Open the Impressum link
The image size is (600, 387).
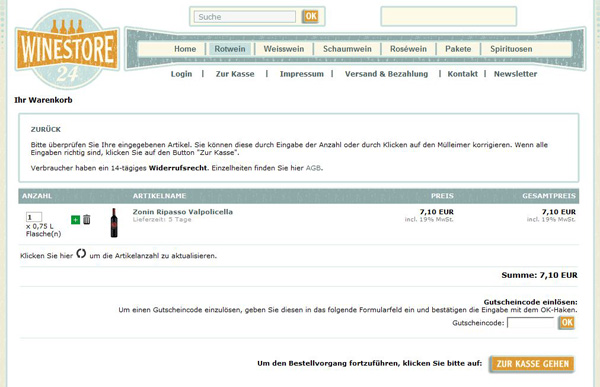(x=302, y=74)
